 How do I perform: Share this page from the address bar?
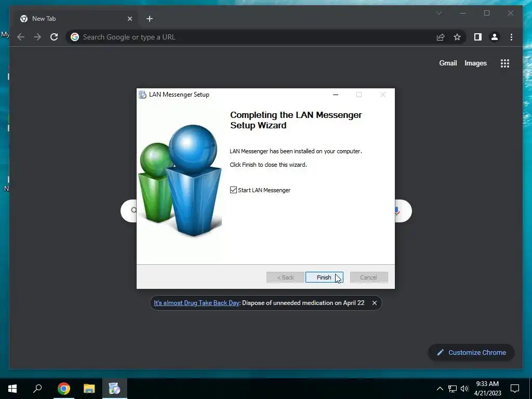pos(441,37)
